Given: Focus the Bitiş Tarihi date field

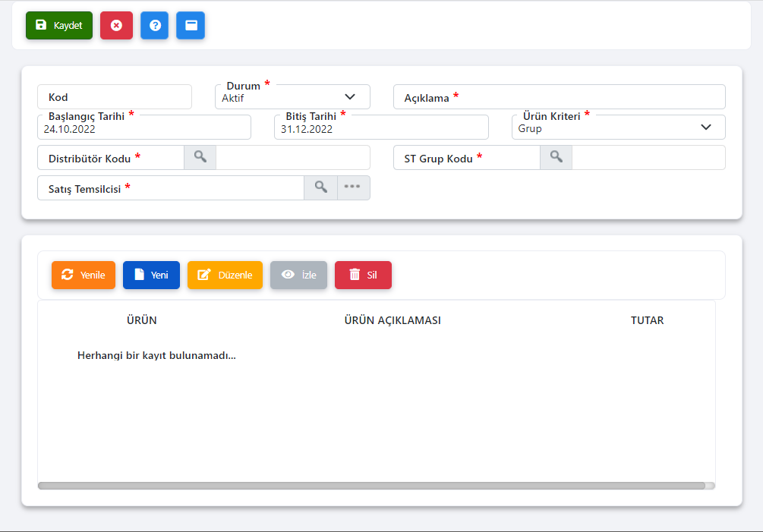Looking at the screenshot, I should [381, 128].
